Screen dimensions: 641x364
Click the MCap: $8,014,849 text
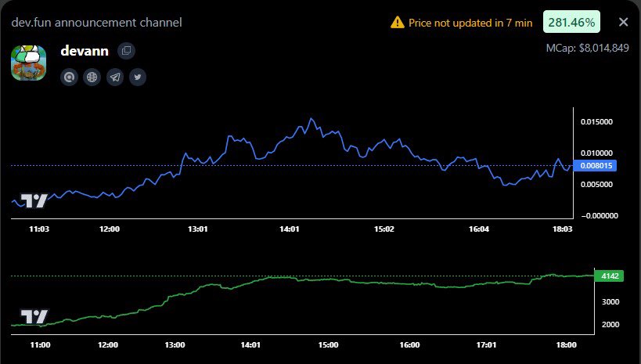(x=588, y=48)
